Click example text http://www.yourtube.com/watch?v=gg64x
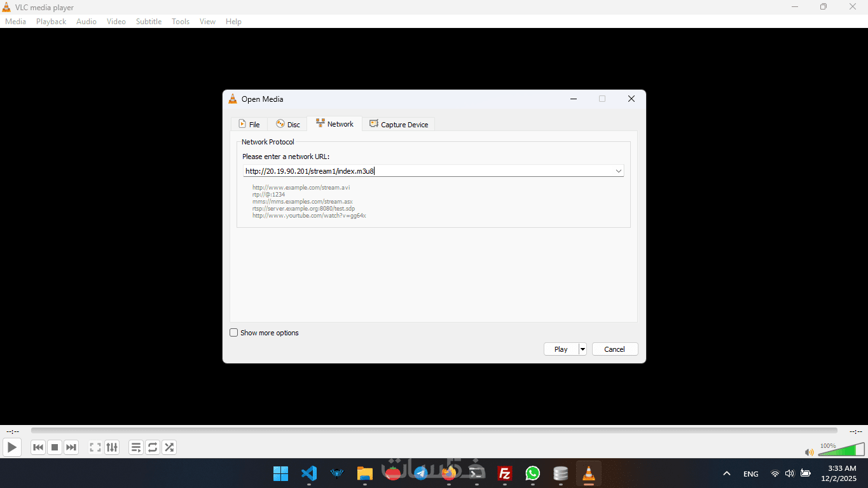The width and height of the screenshot is (868, 488). [309, 216]
